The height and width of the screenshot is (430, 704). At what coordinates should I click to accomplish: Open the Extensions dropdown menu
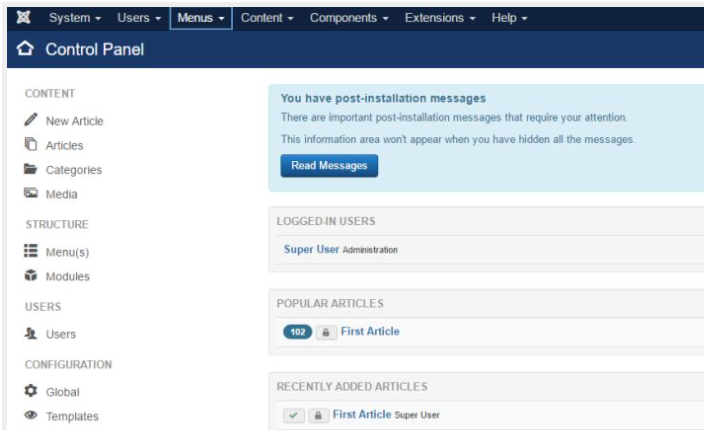point(439,19)
